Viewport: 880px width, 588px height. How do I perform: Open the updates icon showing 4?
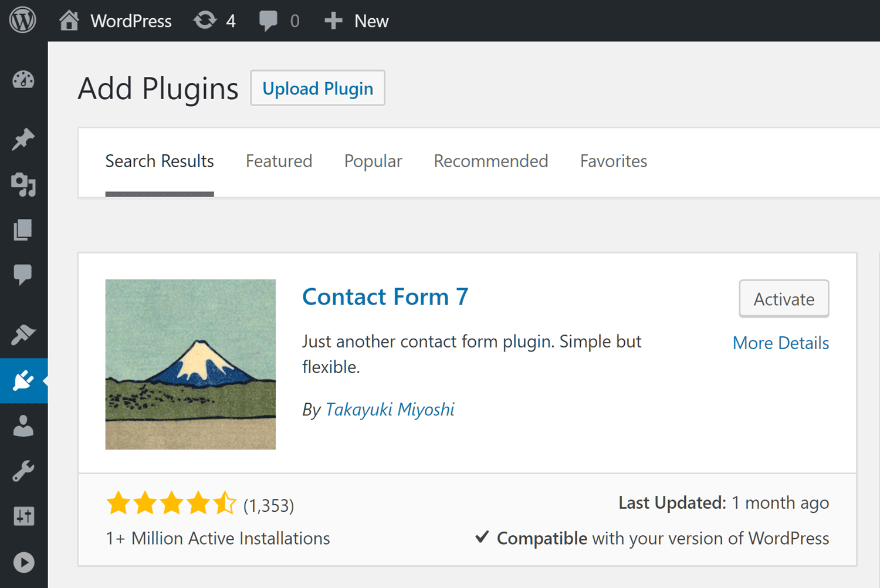point(215,21)
